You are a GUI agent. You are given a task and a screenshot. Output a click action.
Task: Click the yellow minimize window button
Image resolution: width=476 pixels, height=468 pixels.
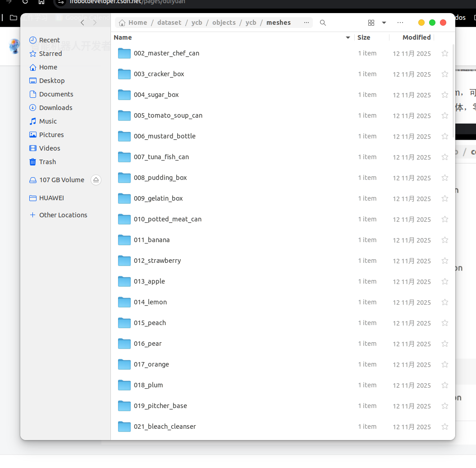[x=421, y=23]
